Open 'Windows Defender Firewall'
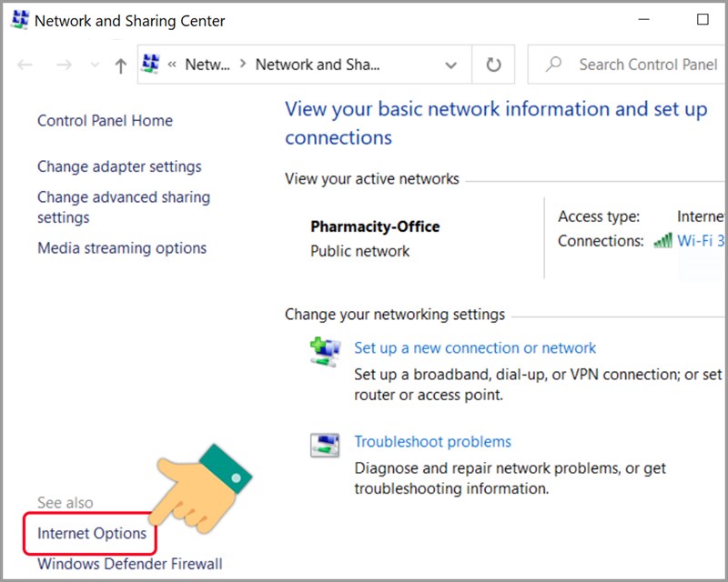The height and width of the screenshot is (582, 728). coord(129,564)
